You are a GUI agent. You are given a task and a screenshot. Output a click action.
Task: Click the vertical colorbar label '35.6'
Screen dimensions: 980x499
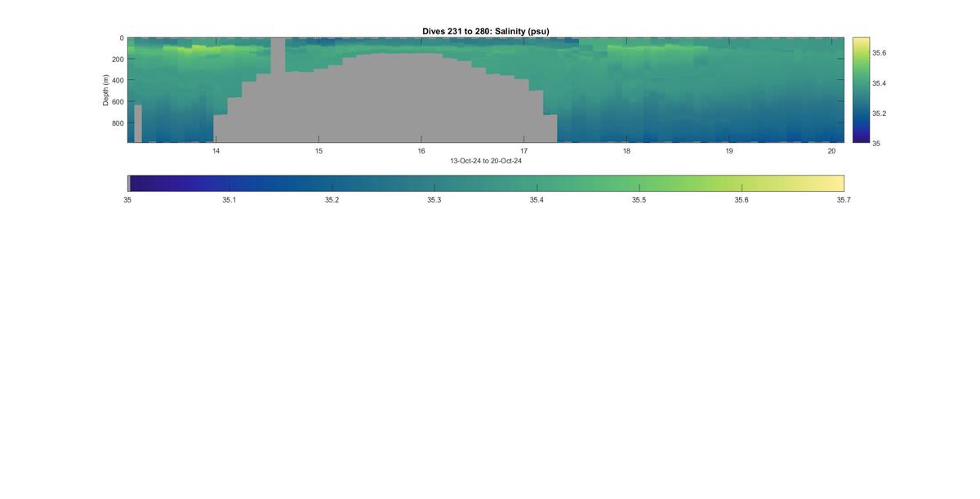880,52
